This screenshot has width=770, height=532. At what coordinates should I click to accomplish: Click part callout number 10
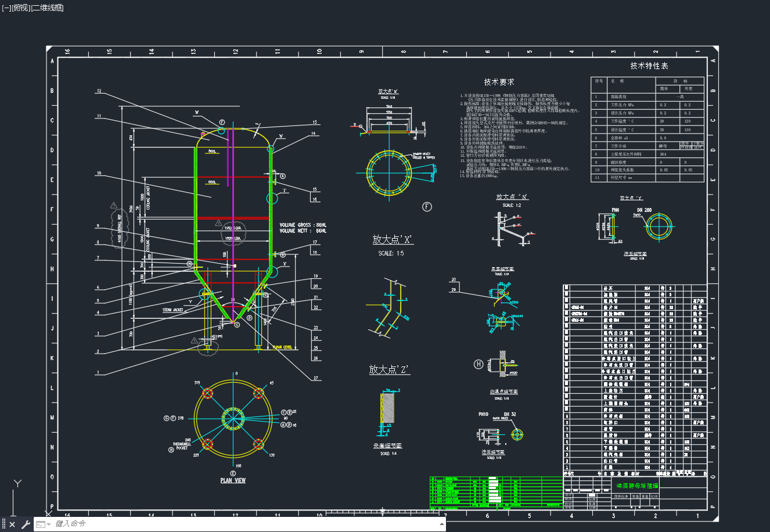tap(99, 173)
